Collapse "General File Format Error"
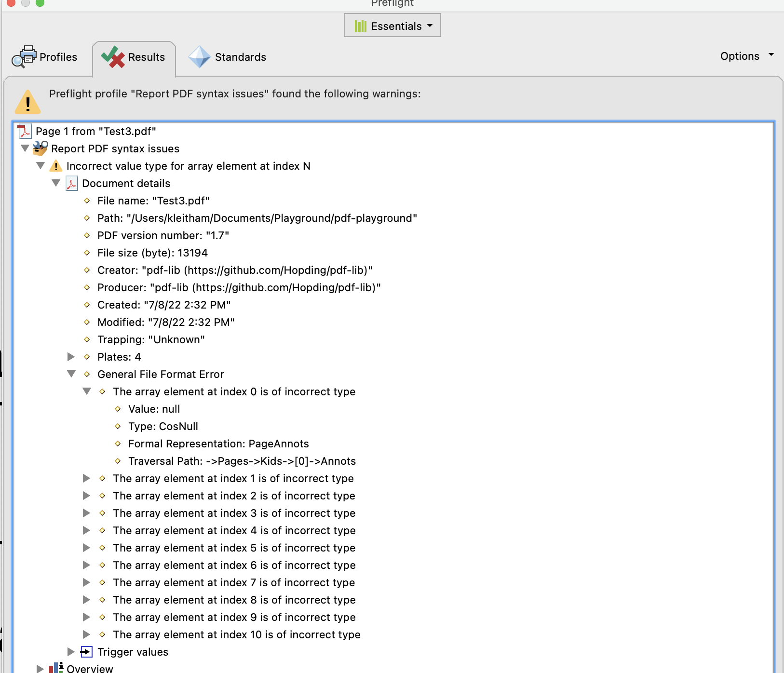 click(x=71, y=374)
